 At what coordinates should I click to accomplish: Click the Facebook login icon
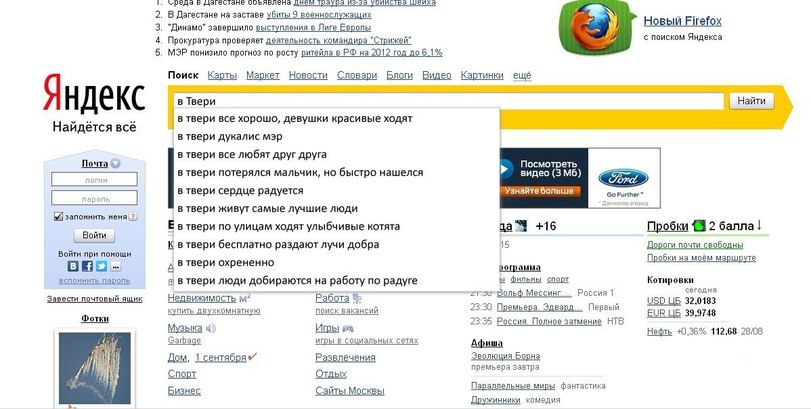click(x=86, y=267)
